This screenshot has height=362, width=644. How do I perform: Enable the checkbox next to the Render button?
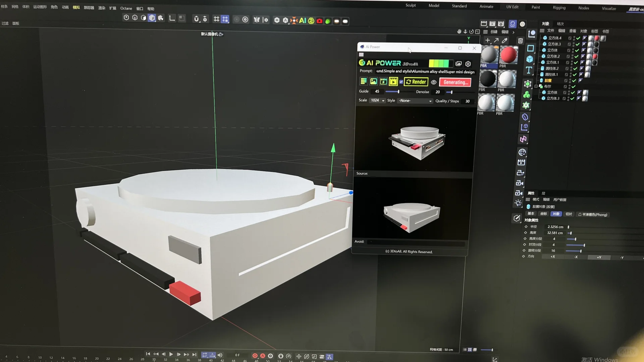pos(401,82)
